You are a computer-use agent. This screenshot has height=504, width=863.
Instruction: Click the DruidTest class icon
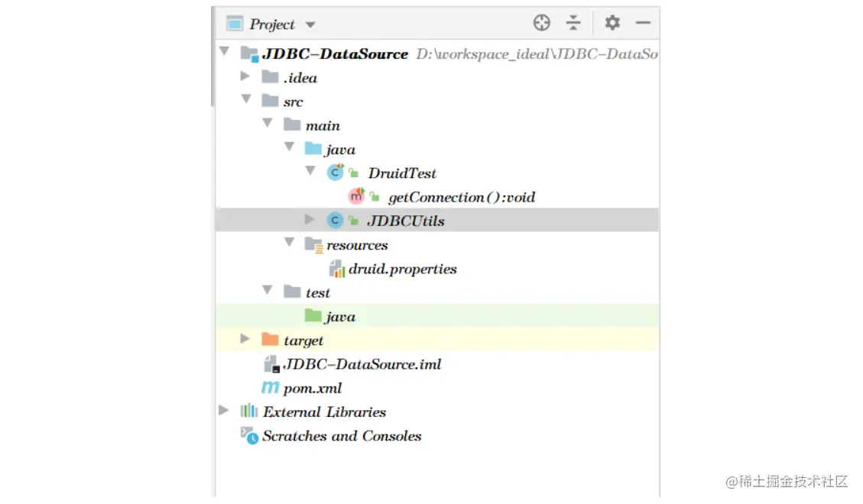coord(335,172)
